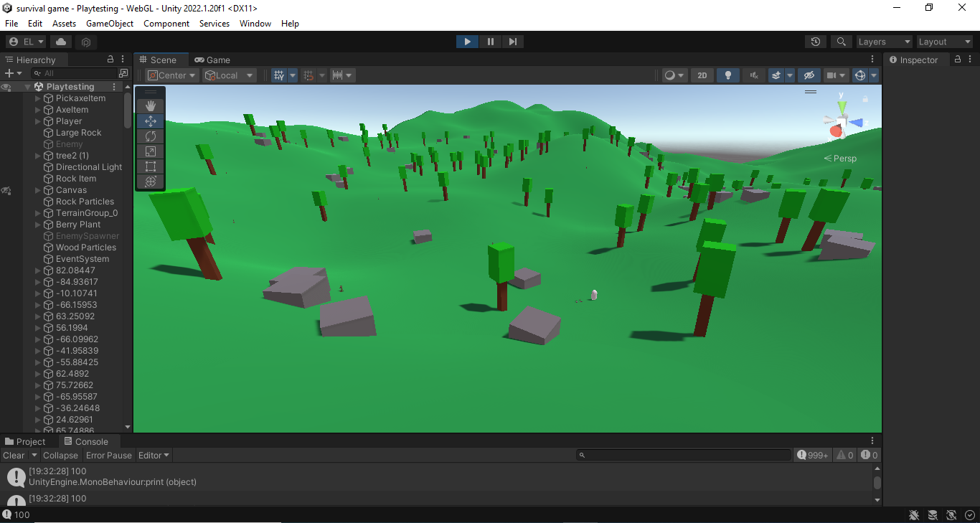Select the Rotate tool

tap(150, 136)
